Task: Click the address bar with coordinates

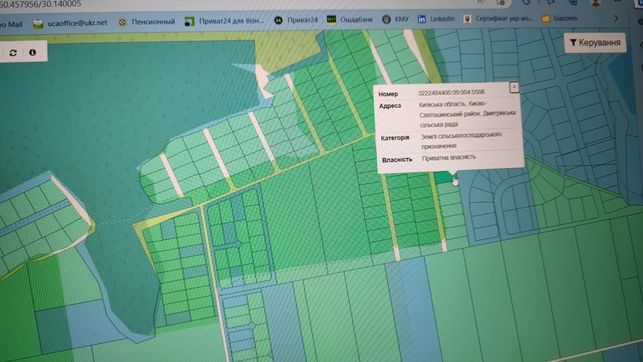Action: [x=246, y=4]
